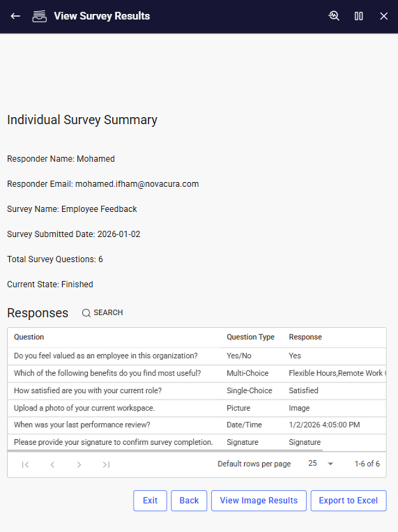This screenshot has height=532, width=398.
Task: Click the Exit button
Action: 150,501
